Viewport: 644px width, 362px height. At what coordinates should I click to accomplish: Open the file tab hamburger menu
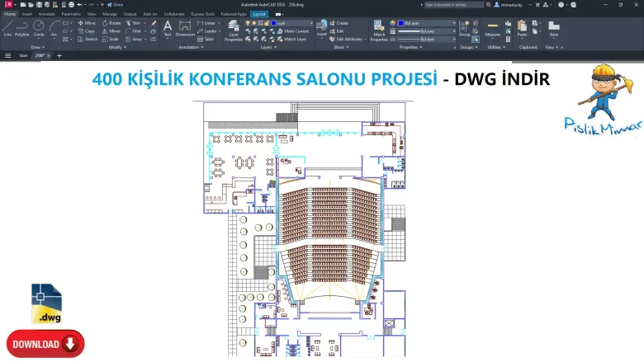tap(7, 55)
